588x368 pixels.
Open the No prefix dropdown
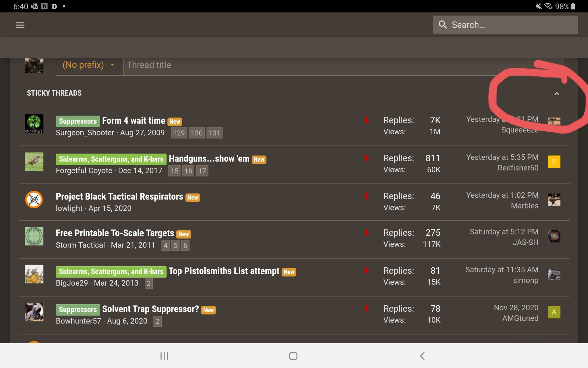point(89,65)
